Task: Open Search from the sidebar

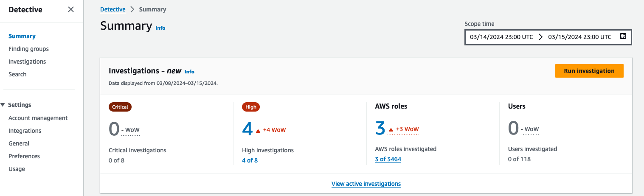Action: [17, 74]
